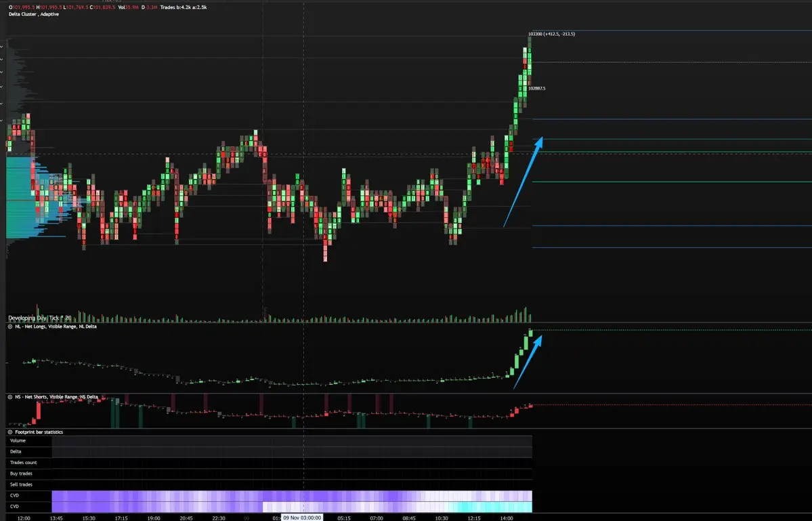
Task: Select the 'Sell trades' row label
Action: coord(21,484)
